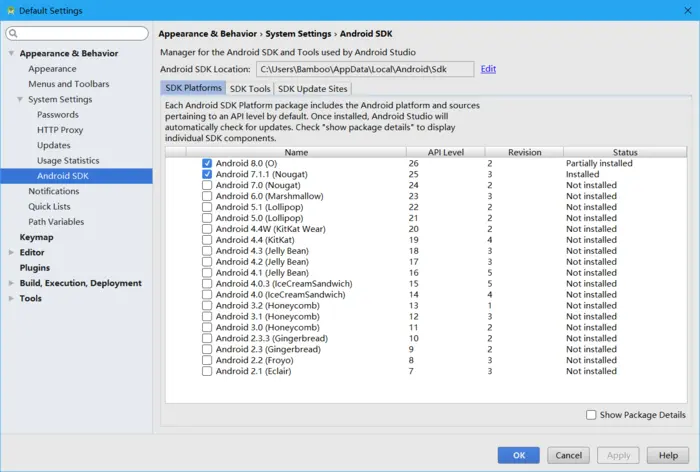This screenshot has width=700, height=472.
Task: Check Android 4.2 (Jelly Bean) checkbox
Action: (x=207, y=262)
